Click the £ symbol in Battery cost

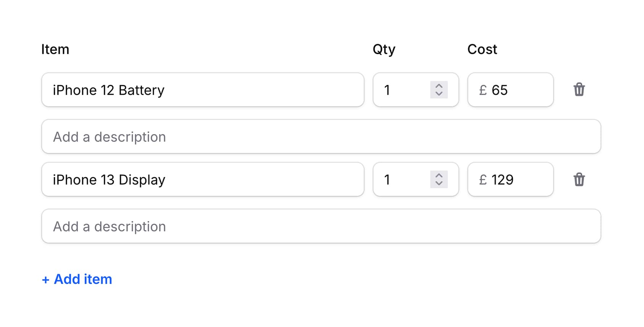[483, 90]
